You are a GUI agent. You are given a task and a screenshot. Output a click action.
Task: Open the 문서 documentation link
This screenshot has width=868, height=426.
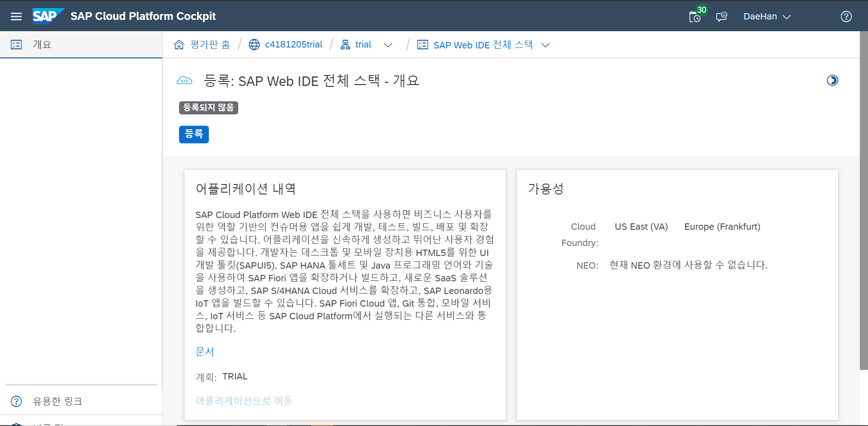coord(204,352)
